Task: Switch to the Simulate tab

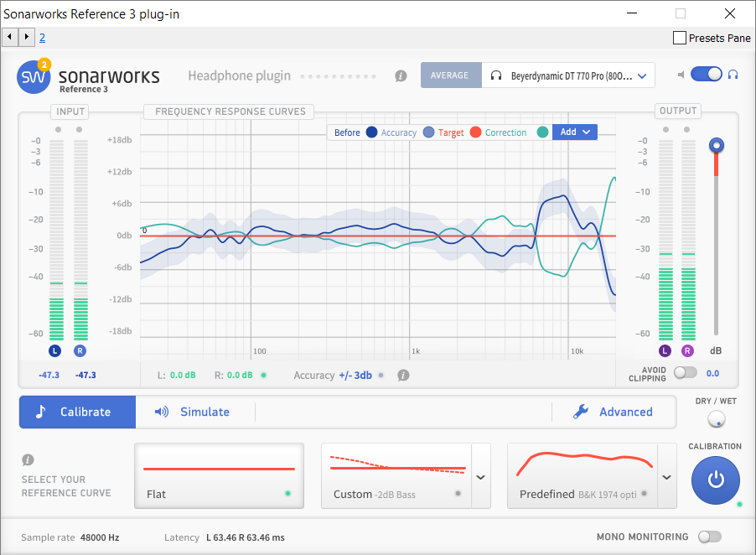Action: [194, 412]
